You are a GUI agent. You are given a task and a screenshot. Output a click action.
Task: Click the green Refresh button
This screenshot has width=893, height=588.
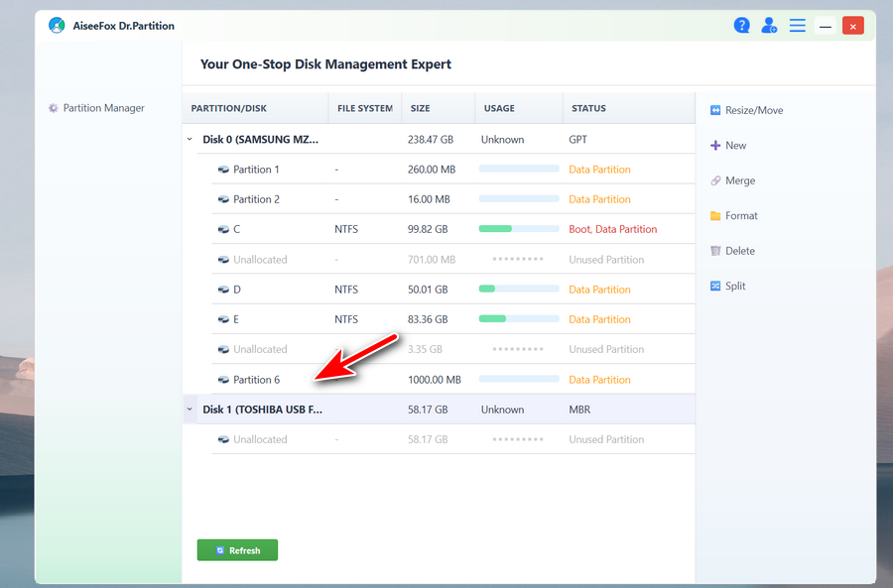[x=237, y=550]
